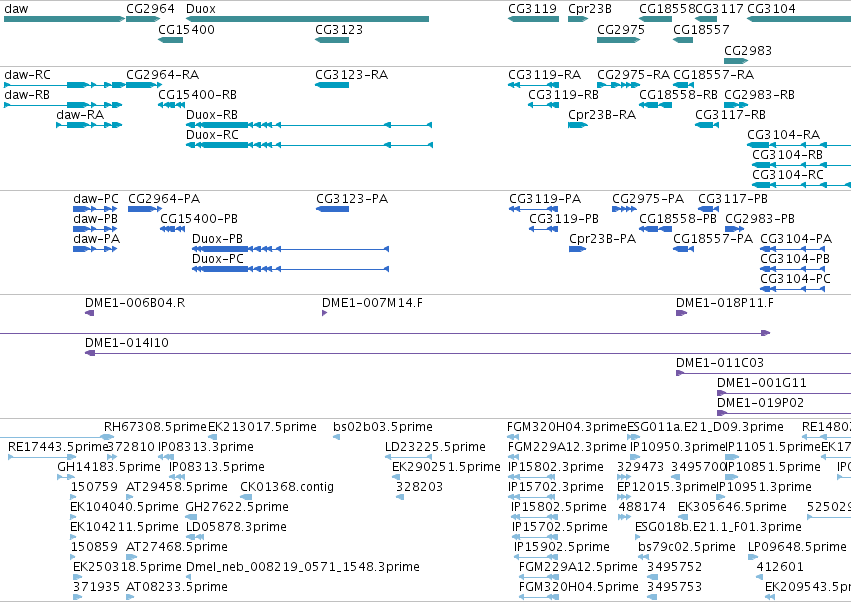Click the Cpr23B-PA protein label
This screenshot has width=851, height=602.
click(602, 239)
